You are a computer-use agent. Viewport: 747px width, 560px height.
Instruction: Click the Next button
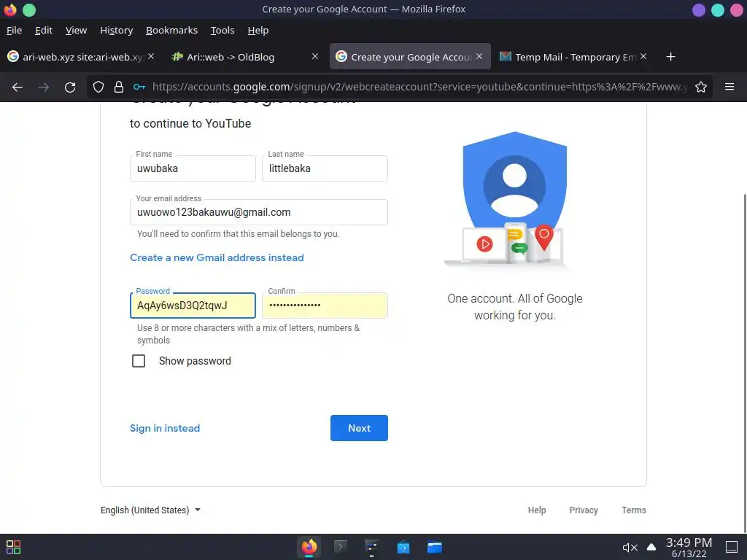point(359,428)
